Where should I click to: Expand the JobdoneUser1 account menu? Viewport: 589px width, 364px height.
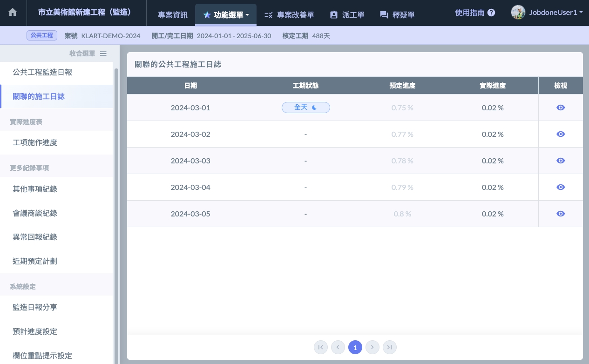point(547,13)
